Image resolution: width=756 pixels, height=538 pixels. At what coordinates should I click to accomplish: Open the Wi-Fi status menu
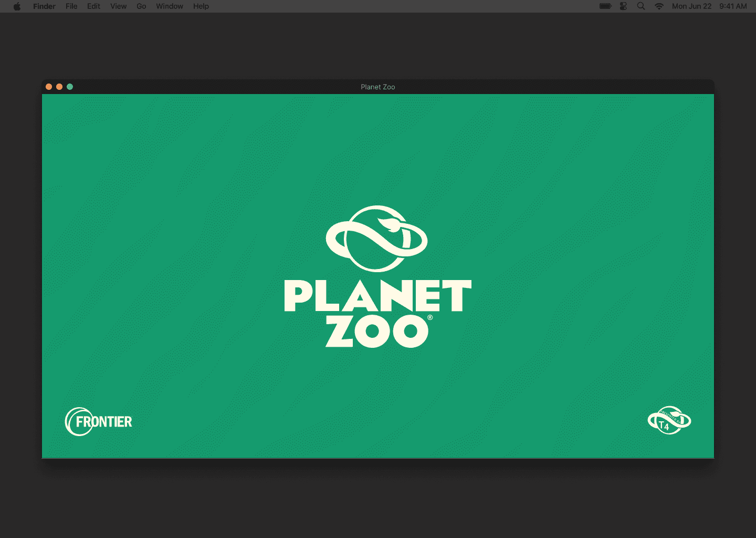click(x=659, y=6)
